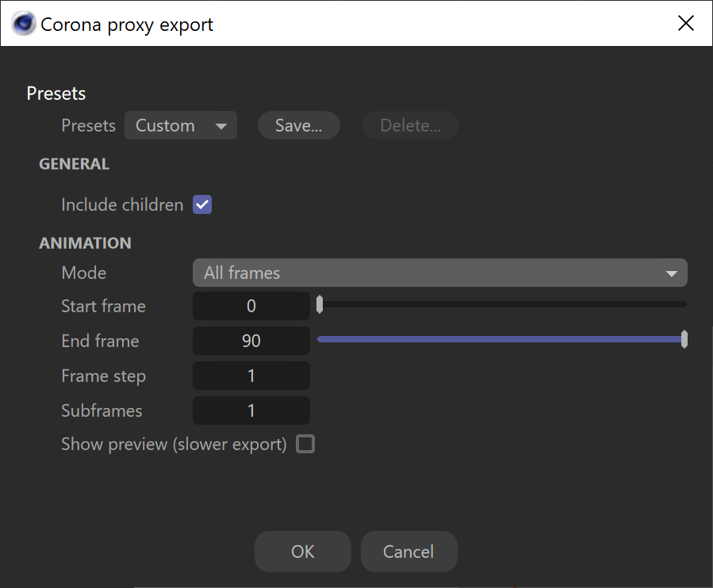
Task: Select the Frame step input field
Action: point(251,376)
